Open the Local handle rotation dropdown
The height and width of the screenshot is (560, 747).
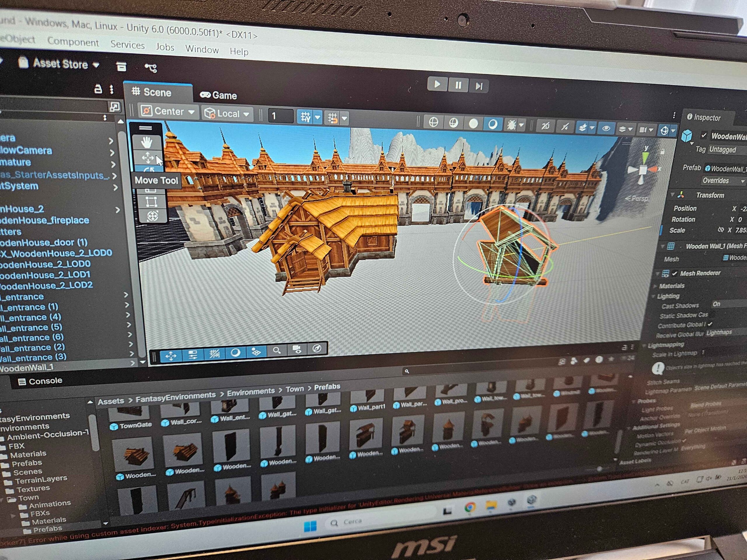click(227, 114)
